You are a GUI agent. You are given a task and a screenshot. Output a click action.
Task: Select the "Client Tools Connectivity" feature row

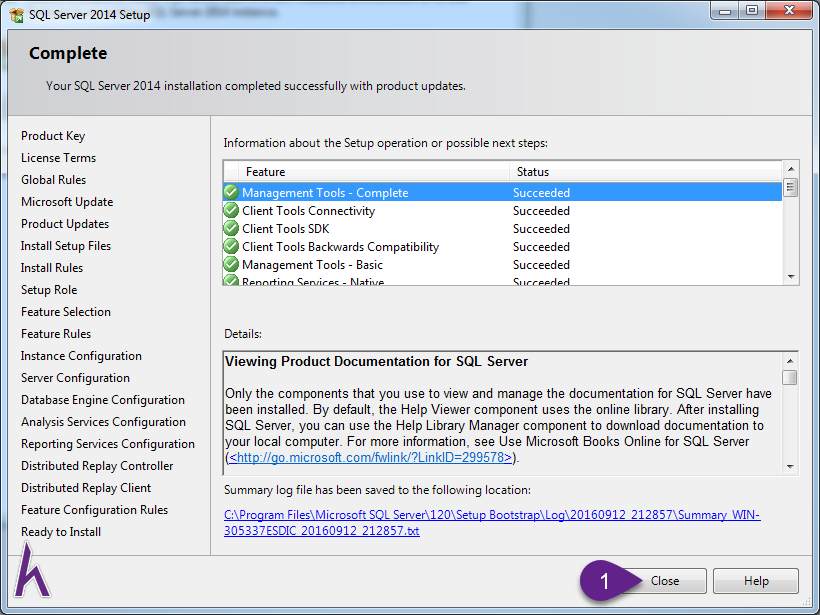pyautogui.click(x=503, y=210)
